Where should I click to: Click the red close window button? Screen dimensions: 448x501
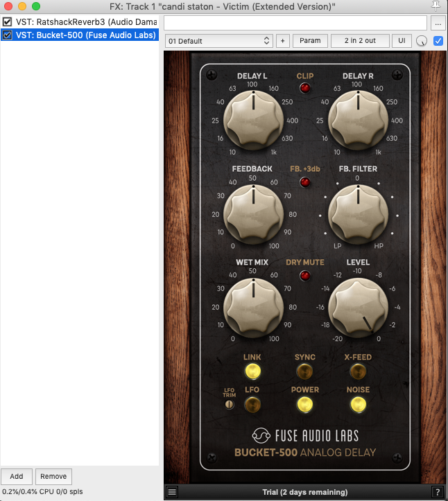pos(8,6)
